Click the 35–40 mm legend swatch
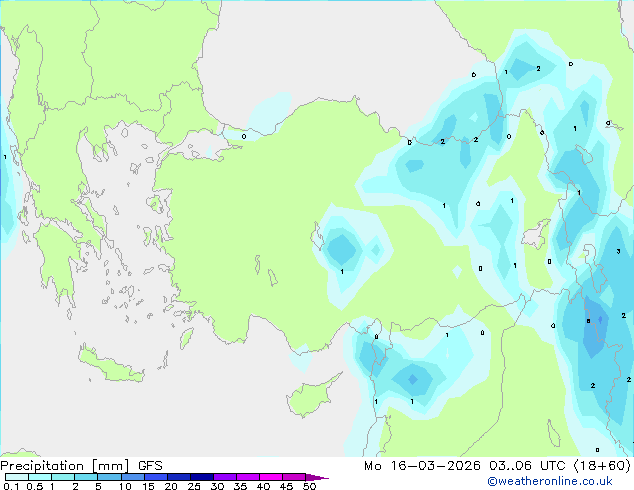This screenshot has height=490, width=634. click(x=248, y=477)
